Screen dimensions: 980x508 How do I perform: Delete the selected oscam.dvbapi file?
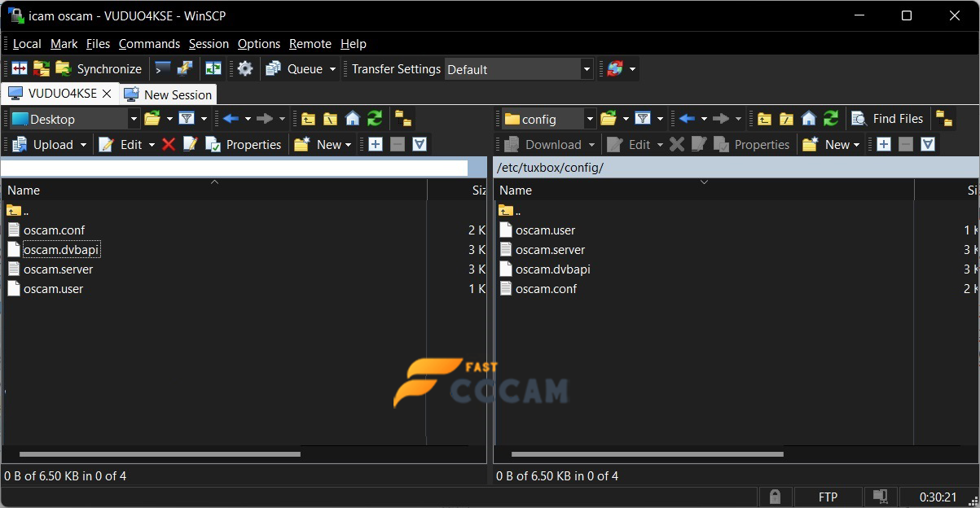169,144
